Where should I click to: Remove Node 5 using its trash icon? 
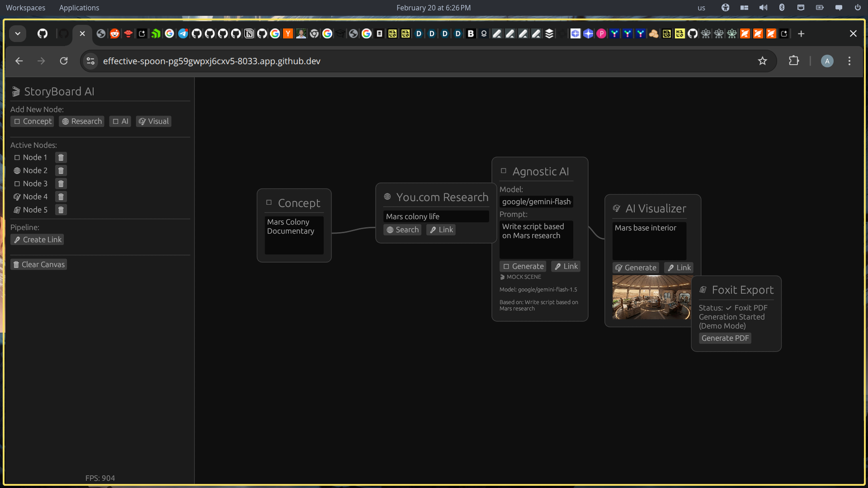coord(61,210)
